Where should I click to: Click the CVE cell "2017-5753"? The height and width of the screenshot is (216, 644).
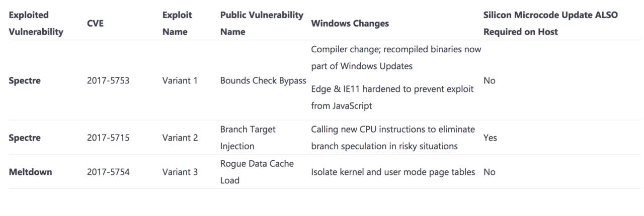(109, 80)
